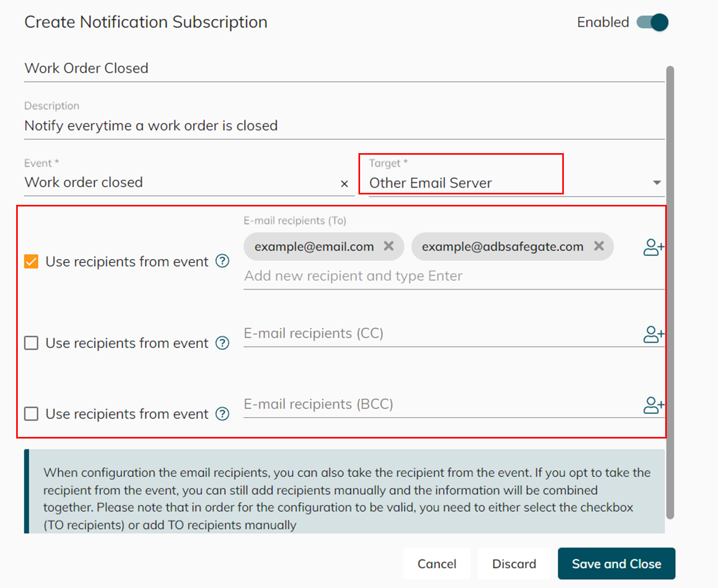Click Save and Close button
Image resolution: width=718 pixels, height=588 pixels.
pos(616,563)
